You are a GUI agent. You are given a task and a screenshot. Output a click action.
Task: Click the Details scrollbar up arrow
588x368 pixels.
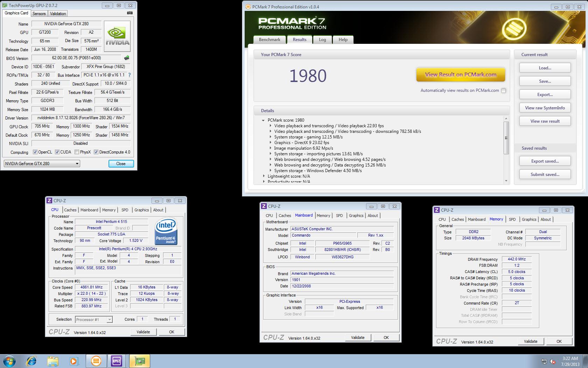506,118
